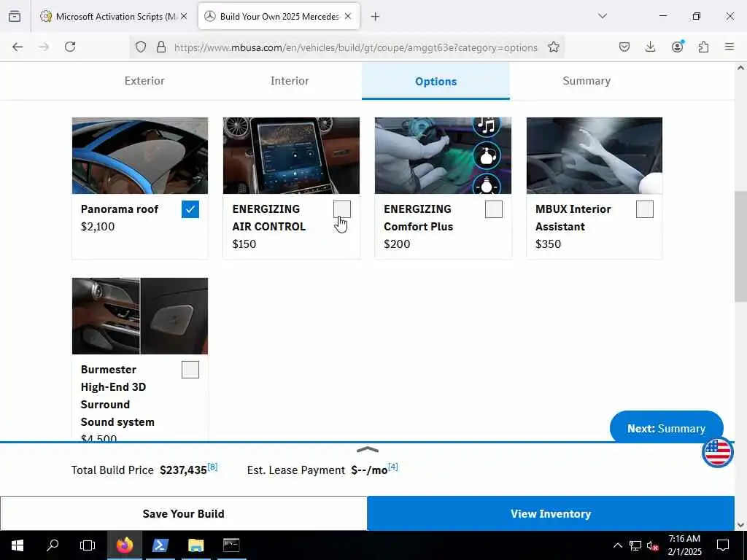Open the tracking protection shield icon
Image resolution: width=747 pixels, height=560 pixels.
[x=141, y=47]
